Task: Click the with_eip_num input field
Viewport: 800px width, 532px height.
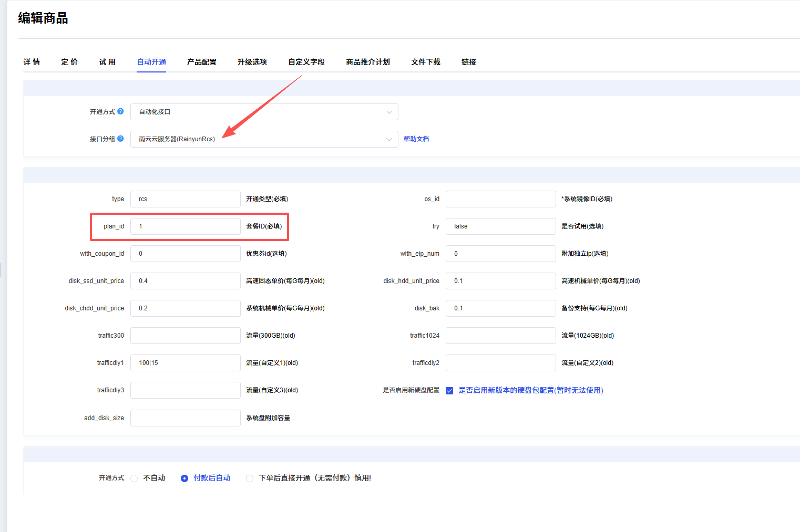Action: pyautogui.click(x=501, y=254)
